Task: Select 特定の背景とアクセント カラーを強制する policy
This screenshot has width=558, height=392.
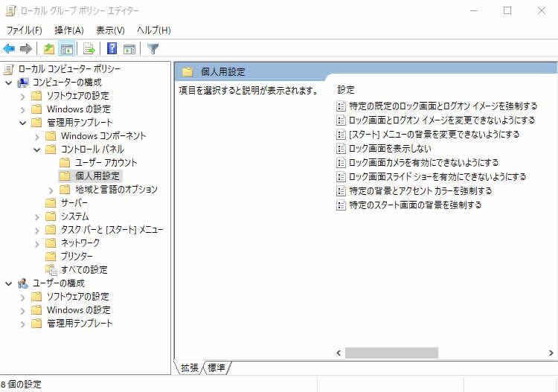Action: coord(420,191)
